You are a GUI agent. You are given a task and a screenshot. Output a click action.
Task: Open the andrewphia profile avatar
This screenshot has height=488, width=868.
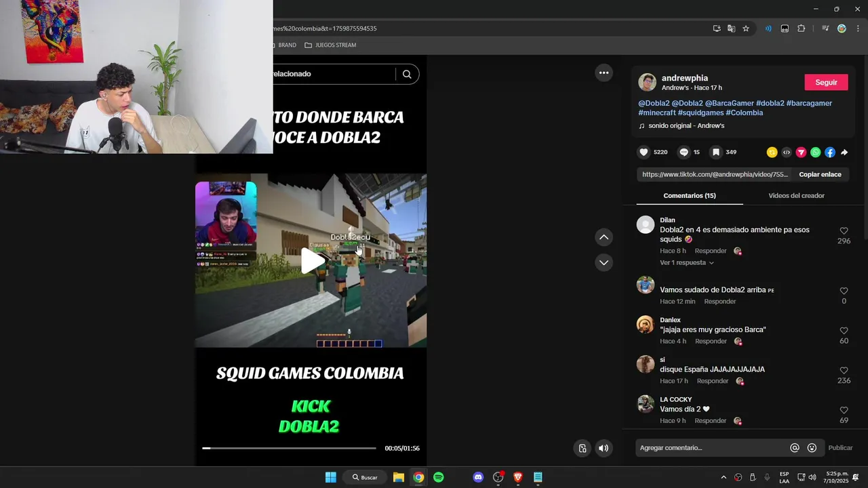(x=648, y=82)
